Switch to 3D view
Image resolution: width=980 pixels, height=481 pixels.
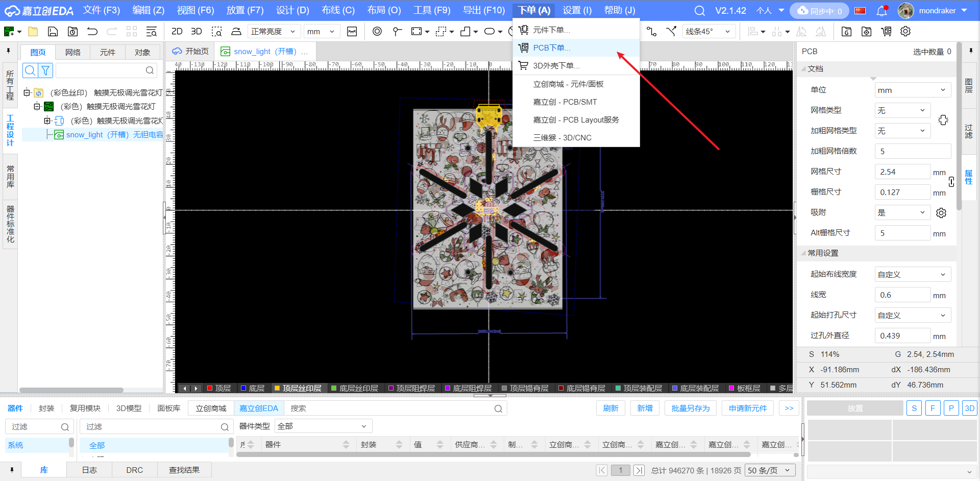click(x=197, y=32)
